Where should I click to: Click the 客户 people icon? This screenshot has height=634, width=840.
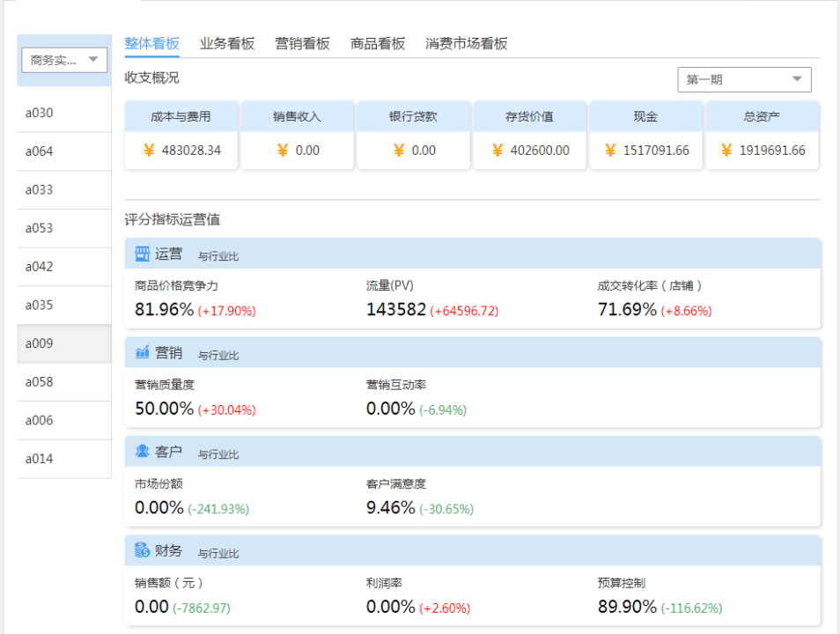[142, 452]
